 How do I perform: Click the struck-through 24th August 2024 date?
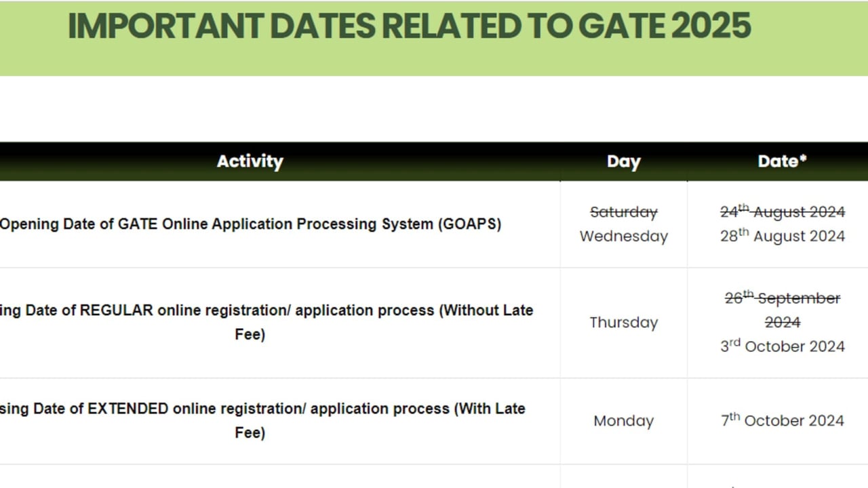[782, 211]
